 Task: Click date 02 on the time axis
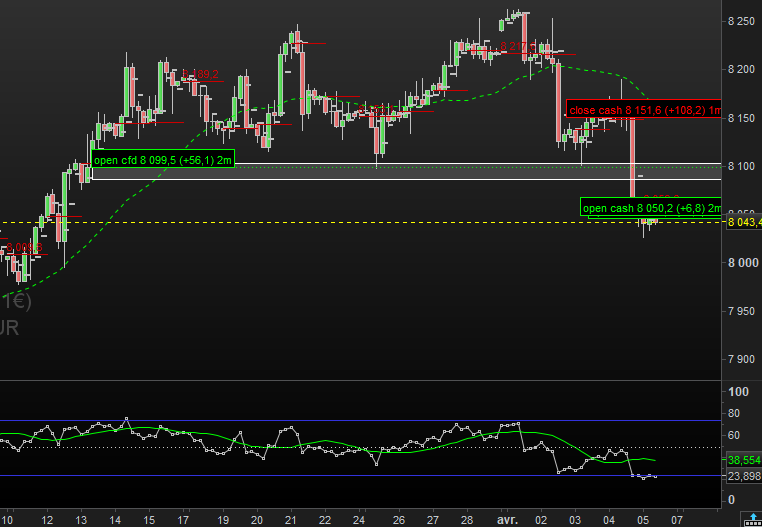pos(541,520)
